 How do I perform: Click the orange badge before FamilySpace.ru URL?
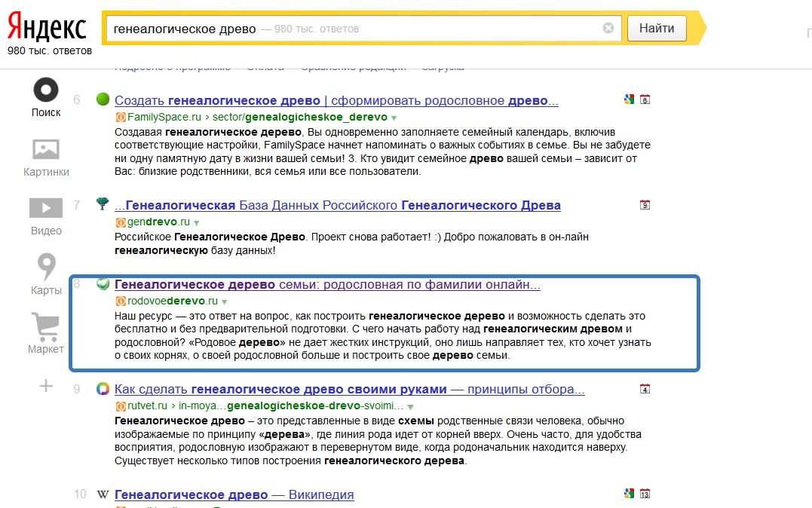121,117
